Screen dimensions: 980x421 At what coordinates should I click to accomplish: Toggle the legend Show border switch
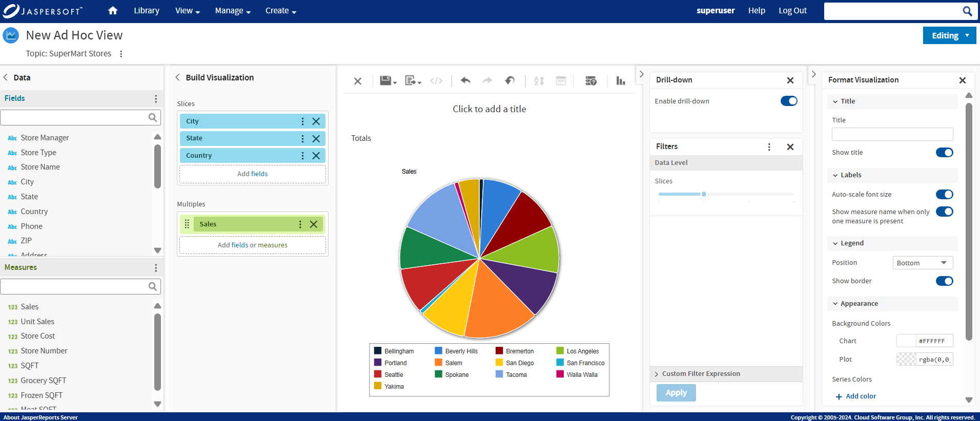click(944, 281)
